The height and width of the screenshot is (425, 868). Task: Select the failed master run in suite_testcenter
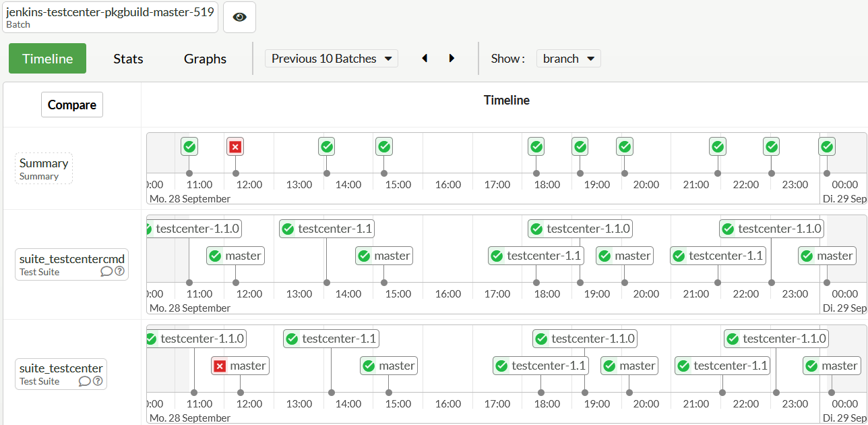pos(241,366)
